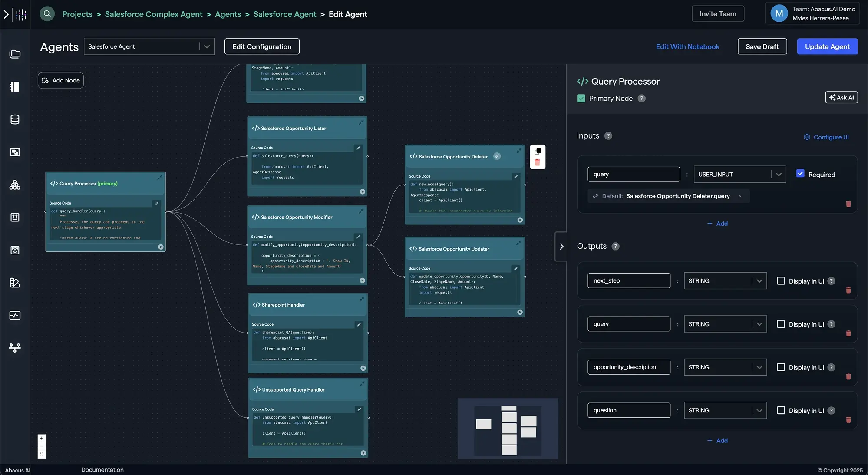The width and height of the screenshot is (868, 475).
Task: Zoom out on the canvas
Action: pyautogui.click(x=42, y=446)
